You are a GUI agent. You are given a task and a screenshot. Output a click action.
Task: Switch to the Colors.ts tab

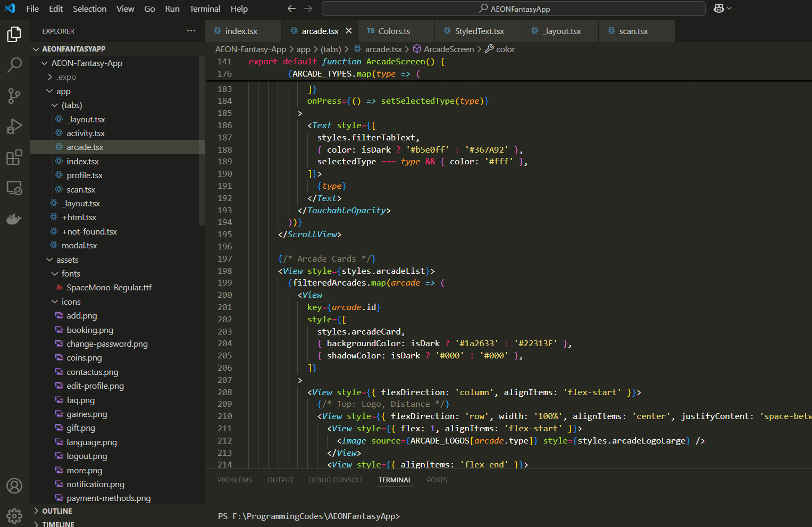click(x=394, y=31)
